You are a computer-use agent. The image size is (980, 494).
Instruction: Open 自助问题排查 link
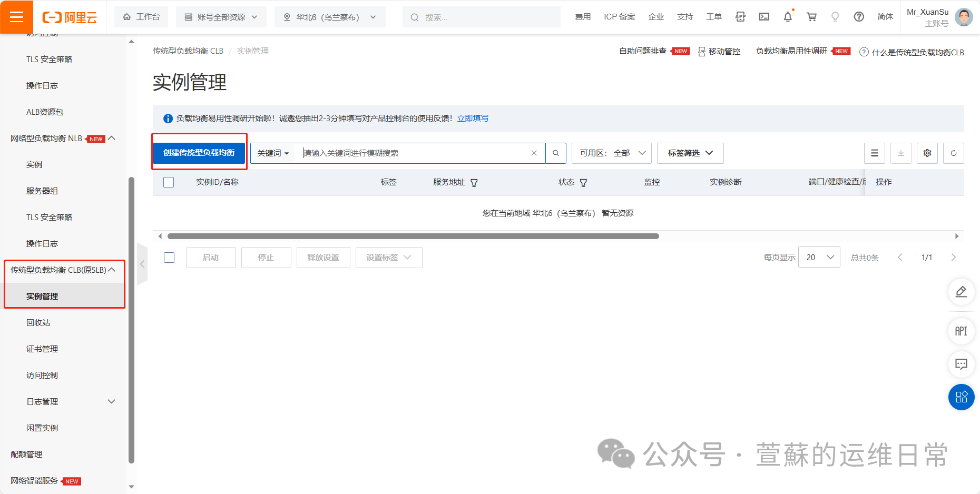click(643, 51)
